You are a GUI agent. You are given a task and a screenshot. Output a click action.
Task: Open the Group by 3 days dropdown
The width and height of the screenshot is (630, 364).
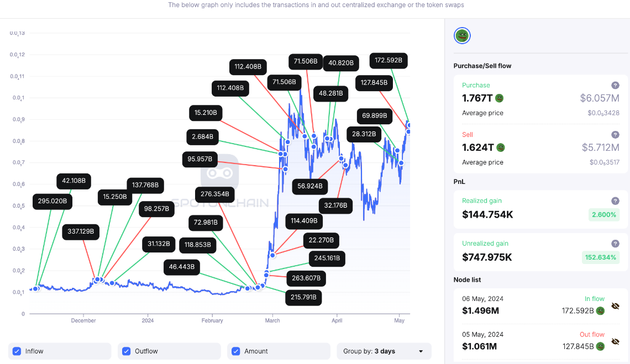(384, 351)
